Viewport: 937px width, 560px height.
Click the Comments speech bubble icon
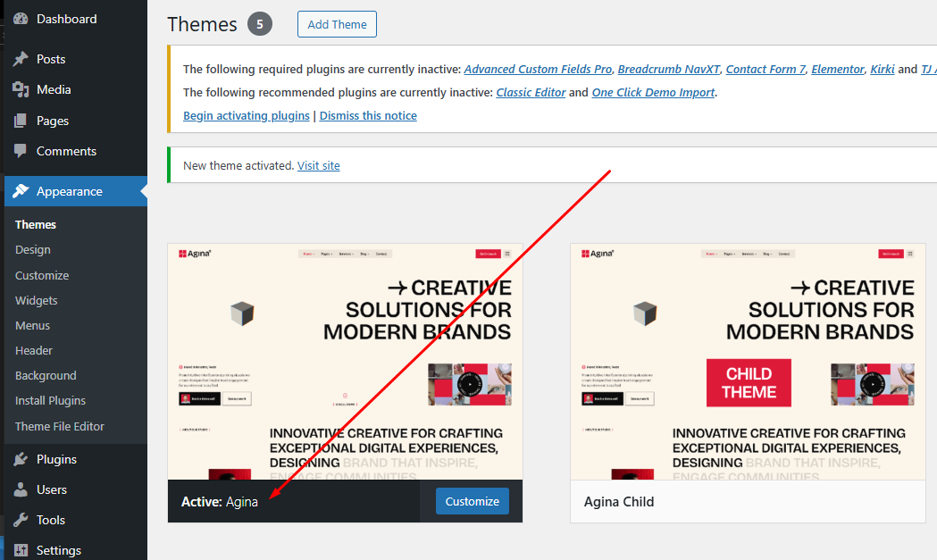21,151
